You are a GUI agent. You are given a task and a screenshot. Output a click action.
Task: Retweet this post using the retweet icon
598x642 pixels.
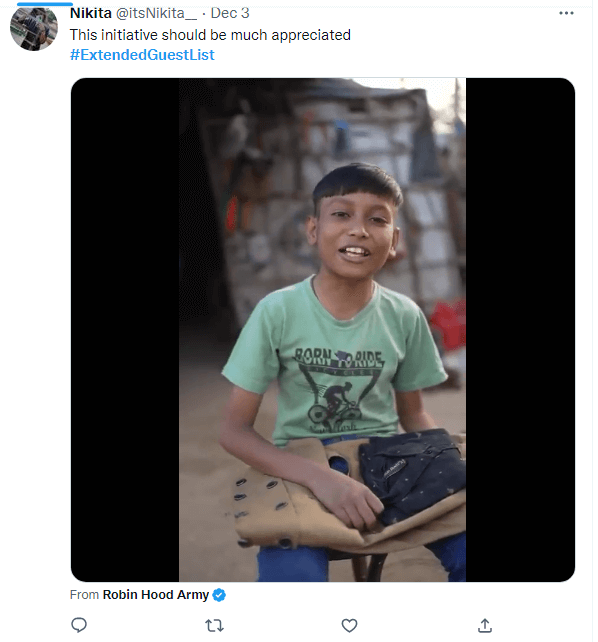pos(214,625)
